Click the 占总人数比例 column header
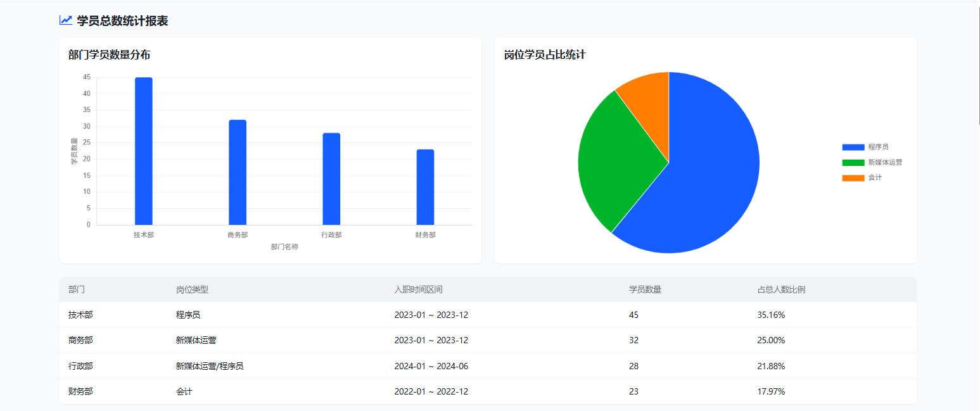The height and width of the screenshot is (411, 980). tap(781, 289)
